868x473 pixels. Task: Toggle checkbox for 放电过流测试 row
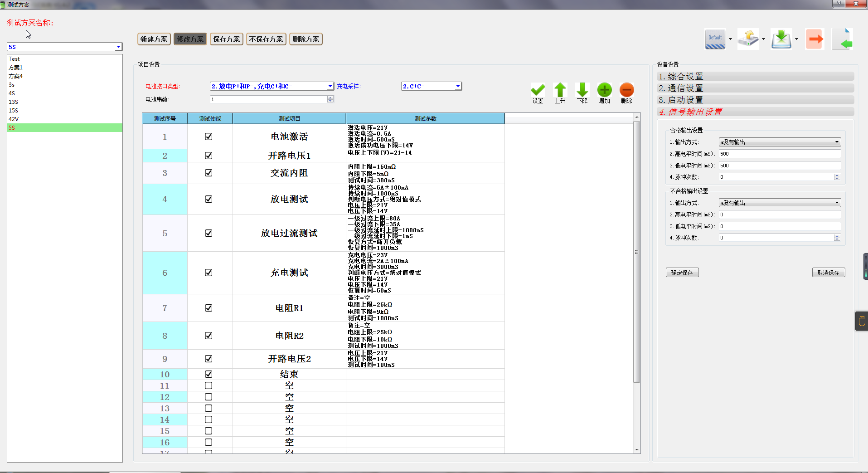[209, 233]
